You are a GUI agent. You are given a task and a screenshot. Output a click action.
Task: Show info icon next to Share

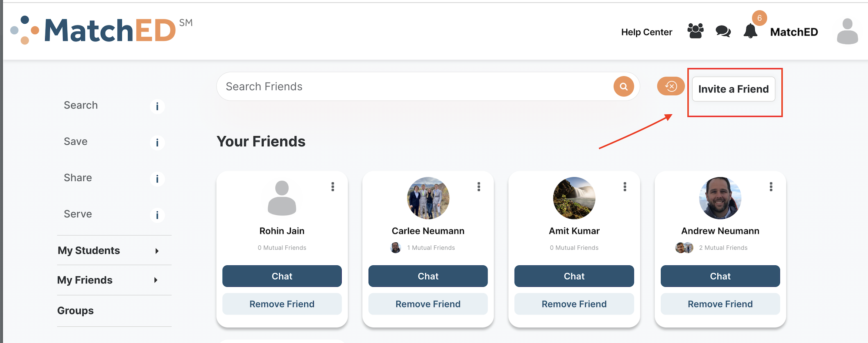[x=157, y=179]
